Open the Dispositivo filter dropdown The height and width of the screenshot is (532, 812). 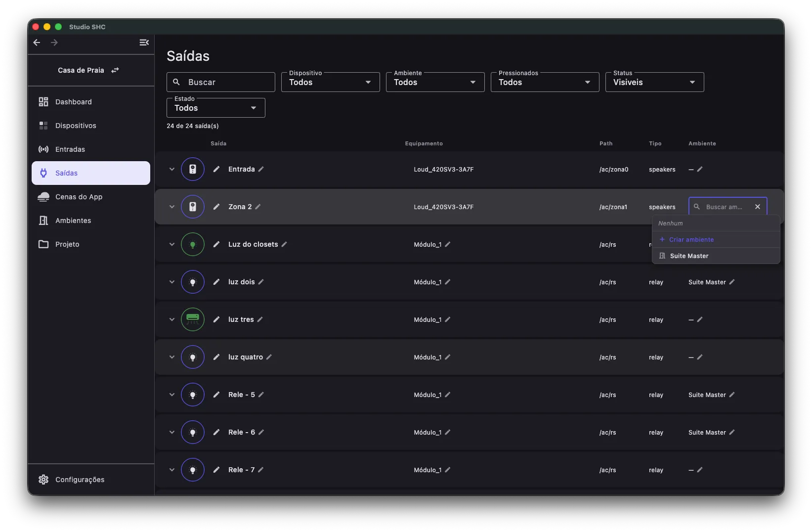331,82
